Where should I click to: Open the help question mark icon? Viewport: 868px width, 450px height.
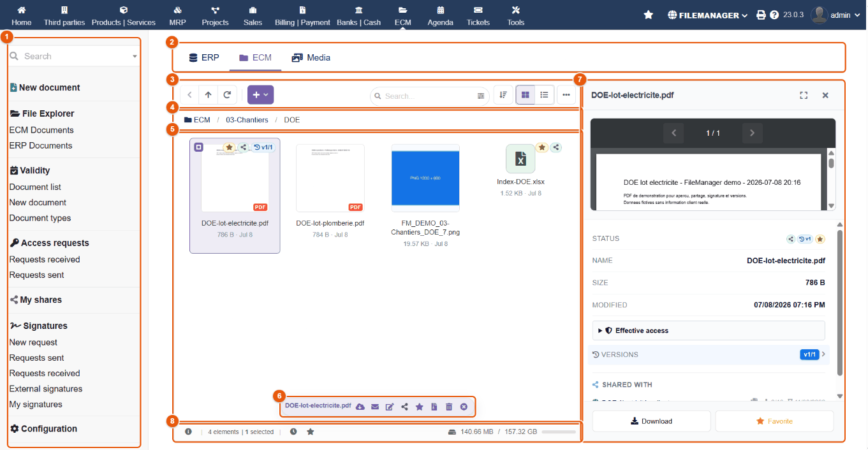pyautogui.click(x=774, y=15)
